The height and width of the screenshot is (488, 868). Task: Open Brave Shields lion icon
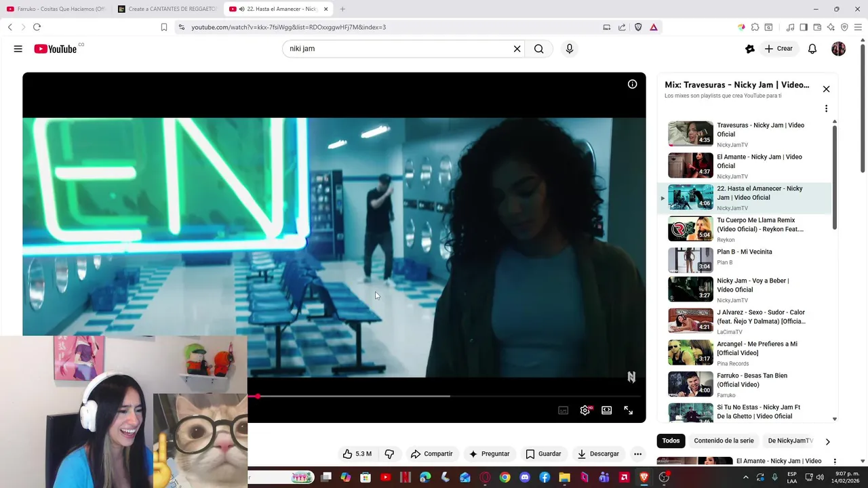click(x=638, y=27)
